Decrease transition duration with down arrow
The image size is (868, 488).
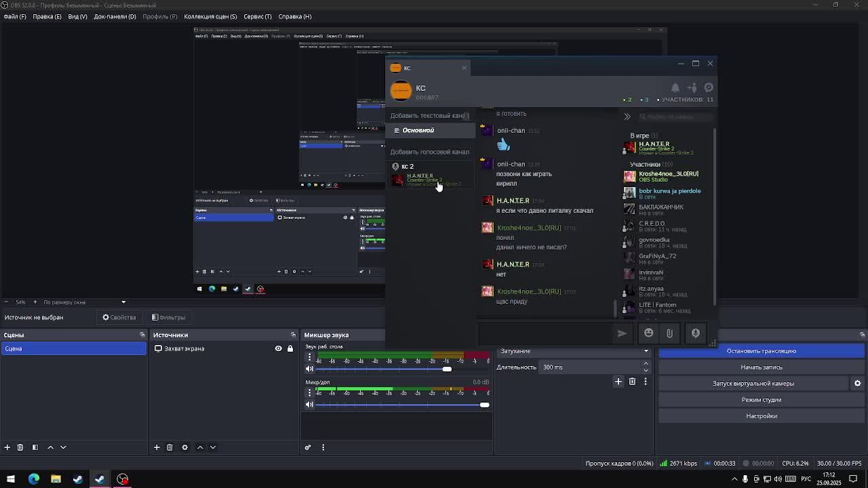click(646, 370)
